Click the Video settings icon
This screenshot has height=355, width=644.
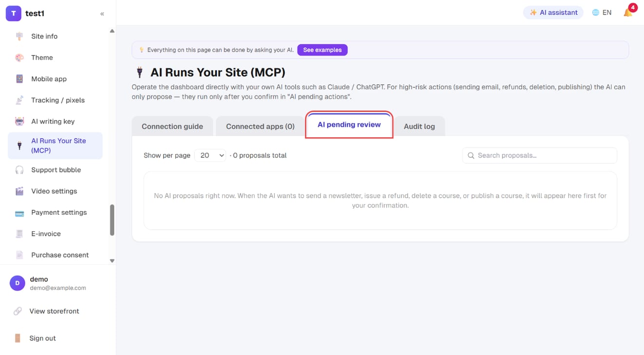19,191
